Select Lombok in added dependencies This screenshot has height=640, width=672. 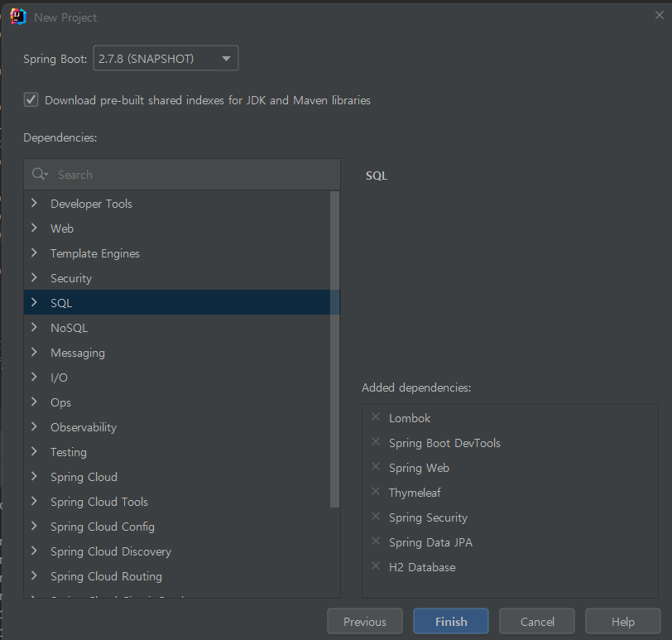click(410, 418)
